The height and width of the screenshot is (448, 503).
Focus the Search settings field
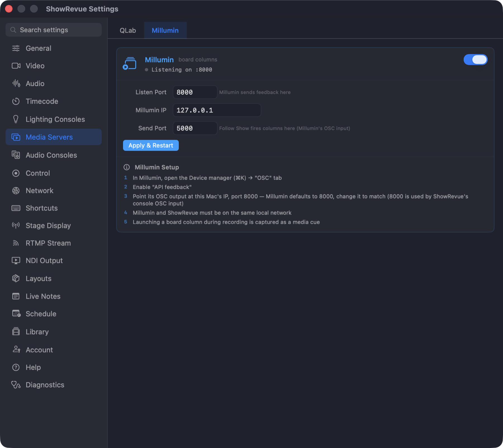click(53, 30)
